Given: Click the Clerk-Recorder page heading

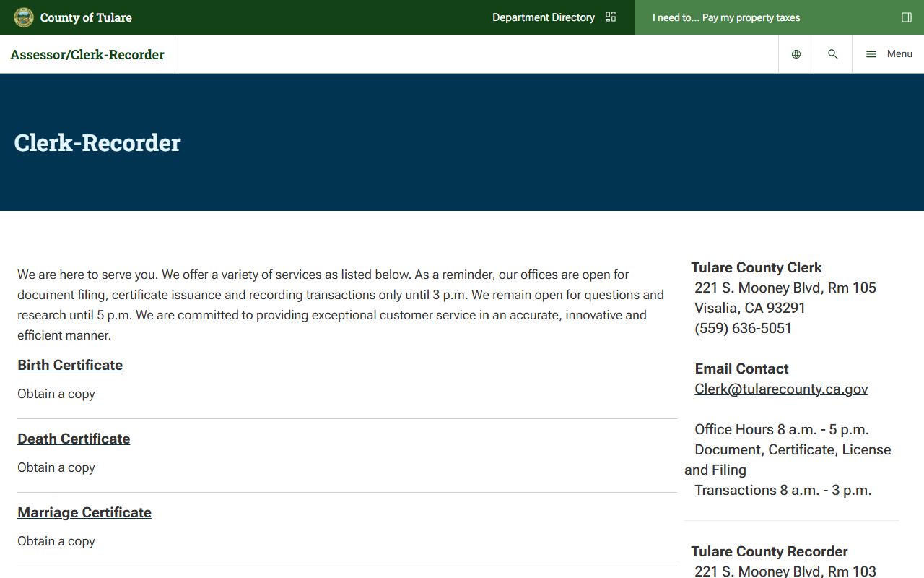Looking at the screenshot, I should point(97,142).
